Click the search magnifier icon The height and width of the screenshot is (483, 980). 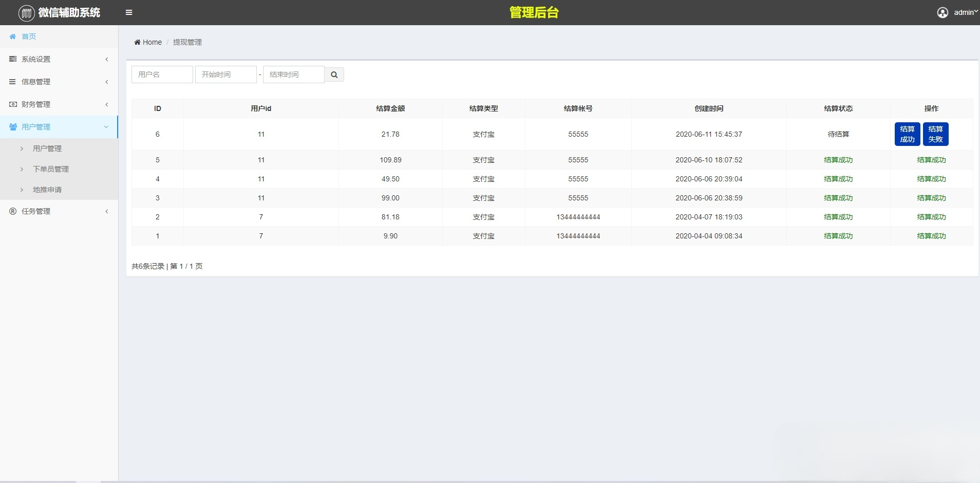tap(334, 75)
